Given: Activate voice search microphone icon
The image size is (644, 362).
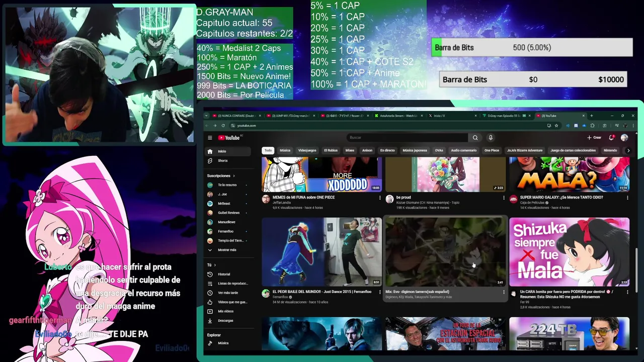Looking at the screenshot, I should click(x=491, y=138).
